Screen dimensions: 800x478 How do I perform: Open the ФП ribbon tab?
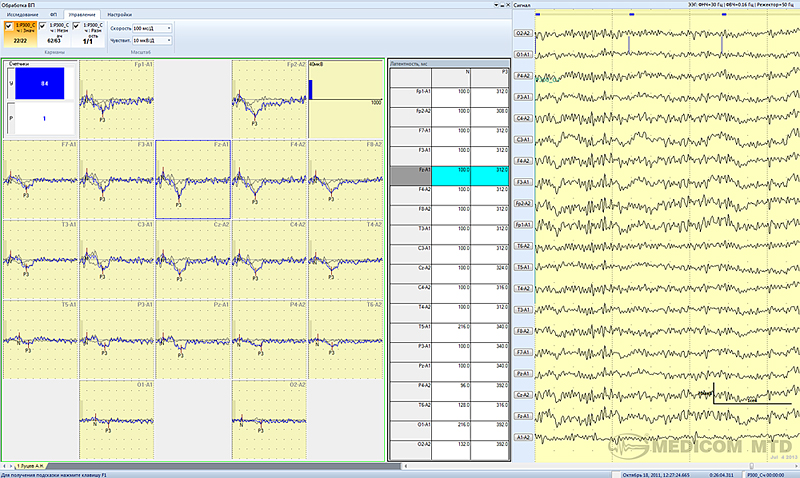click(54, 15)
